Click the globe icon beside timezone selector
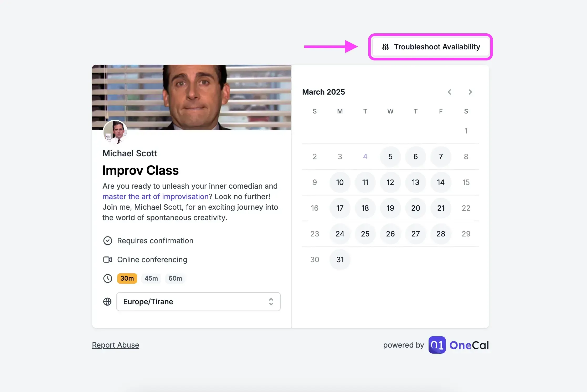The height and width of the screenshot is (392, 587). pos(107,302)
